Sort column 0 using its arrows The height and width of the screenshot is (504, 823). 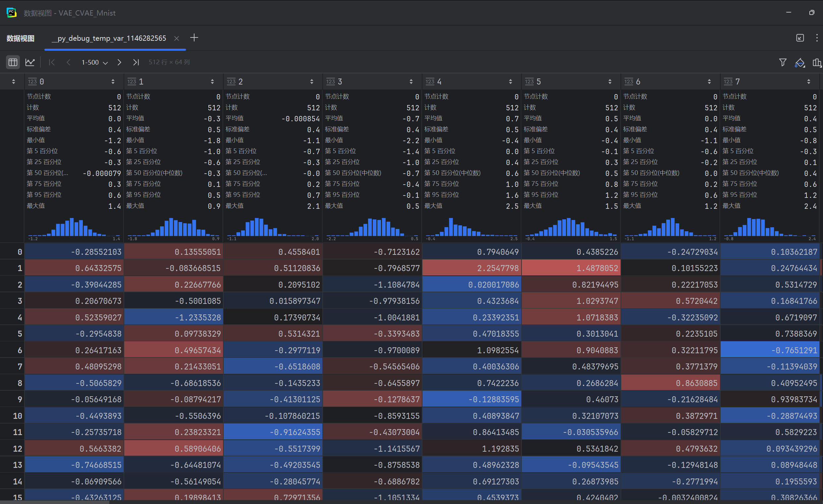(x=113, y=82)
